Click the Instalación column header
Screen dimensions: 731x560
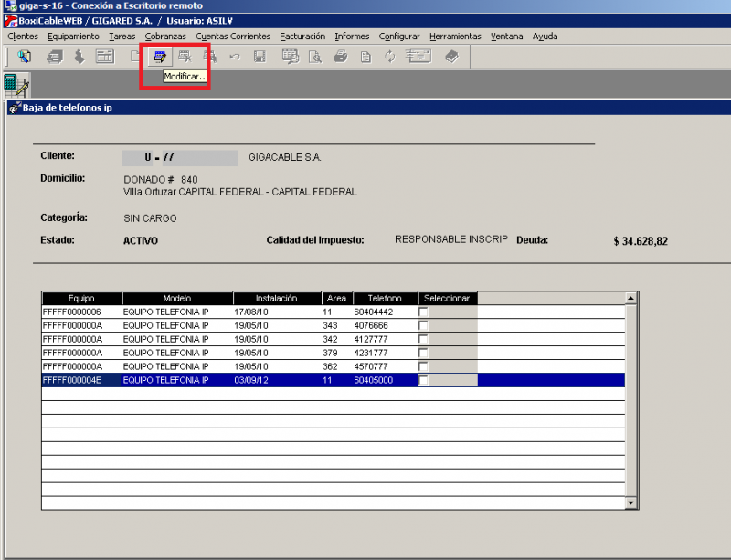click(276, 299)
